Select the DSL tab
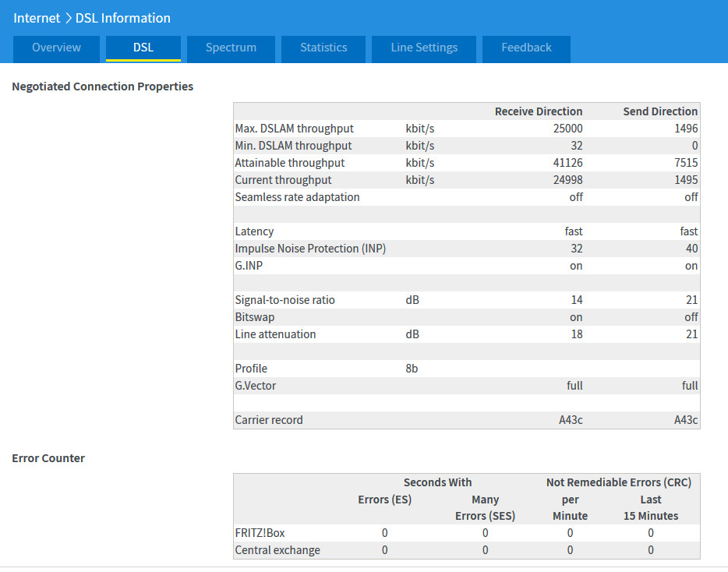Screen dimensions: 728x572 pyautogui.click(x=143, y=48)
